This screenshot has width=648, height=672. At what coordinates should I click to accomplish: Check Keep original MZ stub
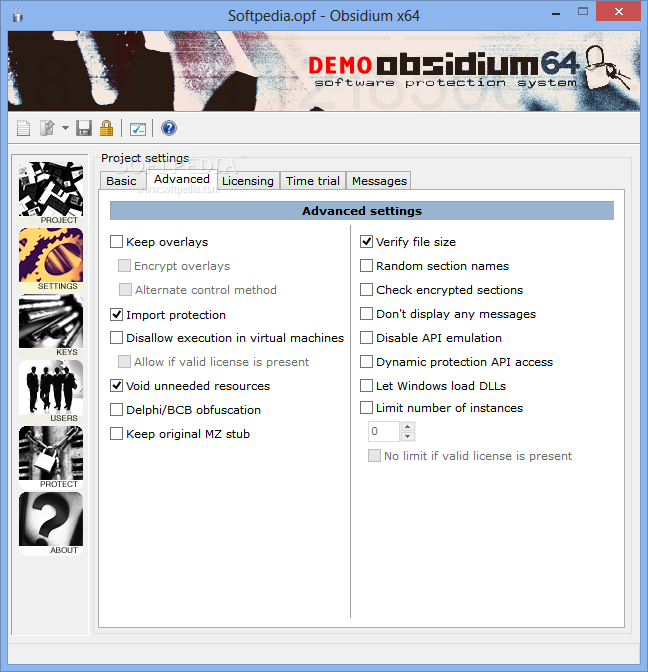[x=117, y=434]
